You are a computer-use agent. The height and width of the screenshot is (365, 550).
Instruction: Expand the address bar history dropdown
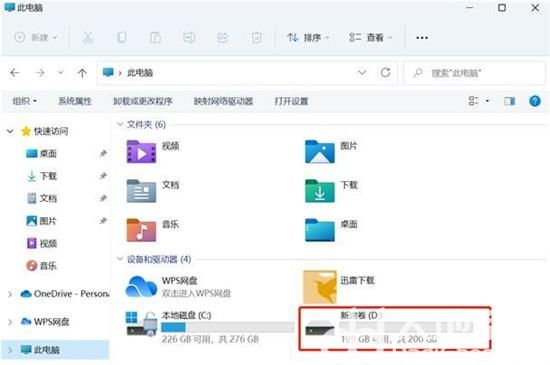362,73
